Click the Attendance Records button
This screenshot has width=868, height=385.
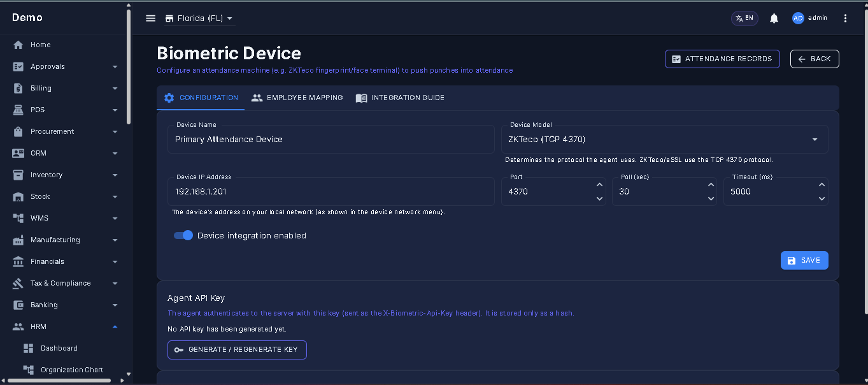point(722,59)
